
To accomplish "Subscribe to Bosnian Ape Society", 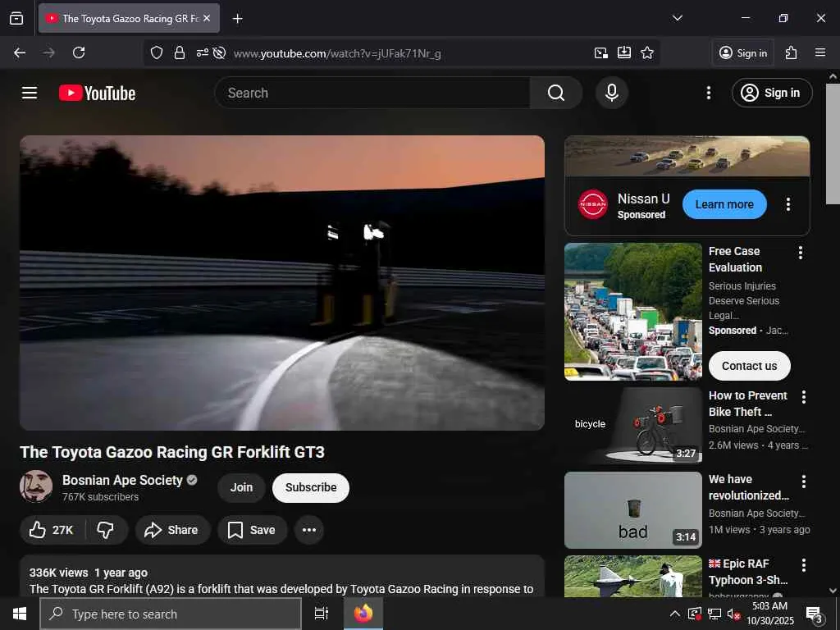I will (x=311, y=487).
